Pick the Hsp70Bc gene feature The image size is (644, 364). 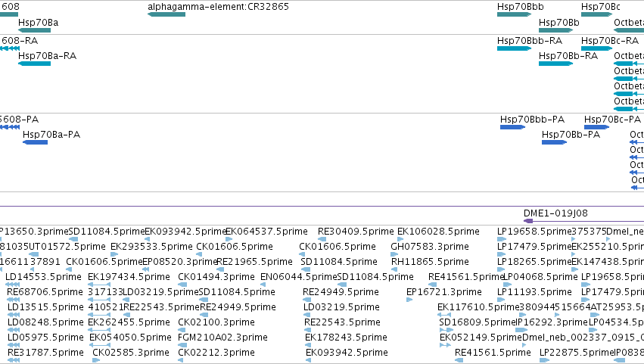(597, 14)
